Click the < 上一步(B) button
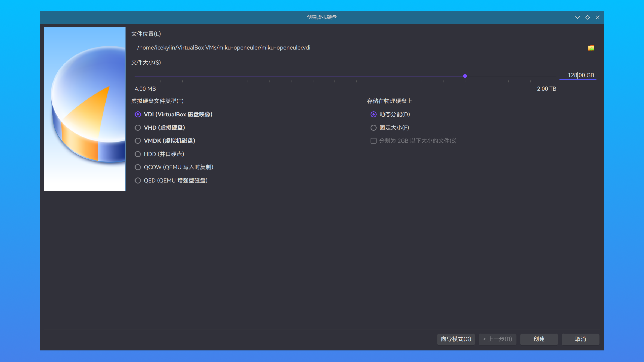The width and height of the screenshot is (644, 362). coord(497,339)
